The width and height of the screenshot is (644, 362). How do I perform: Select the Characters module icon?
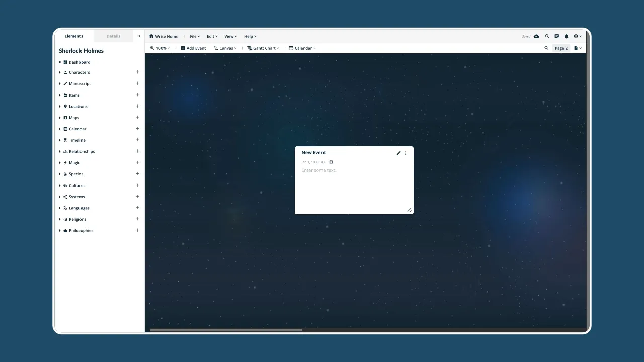click(x=66, y=72)
